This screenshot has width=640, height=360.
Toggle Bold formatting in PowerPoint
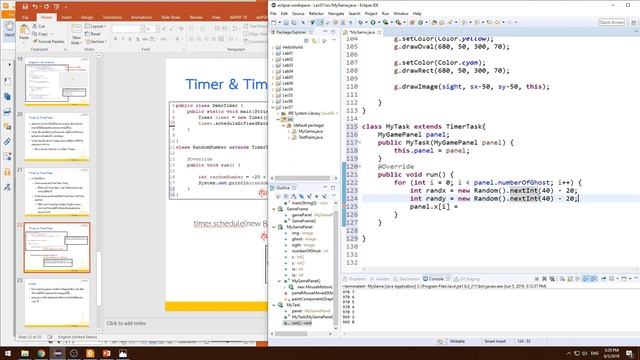click(116, 39)
